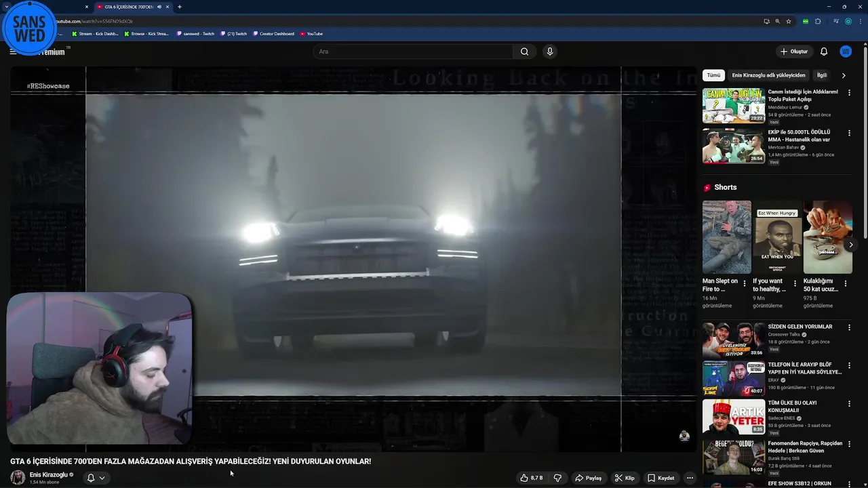Open options for 'EKİP ile 50.000TL ÖDÜLLÜ' video
The height and width of the screenshot is (488, 868).
point(849,133)
